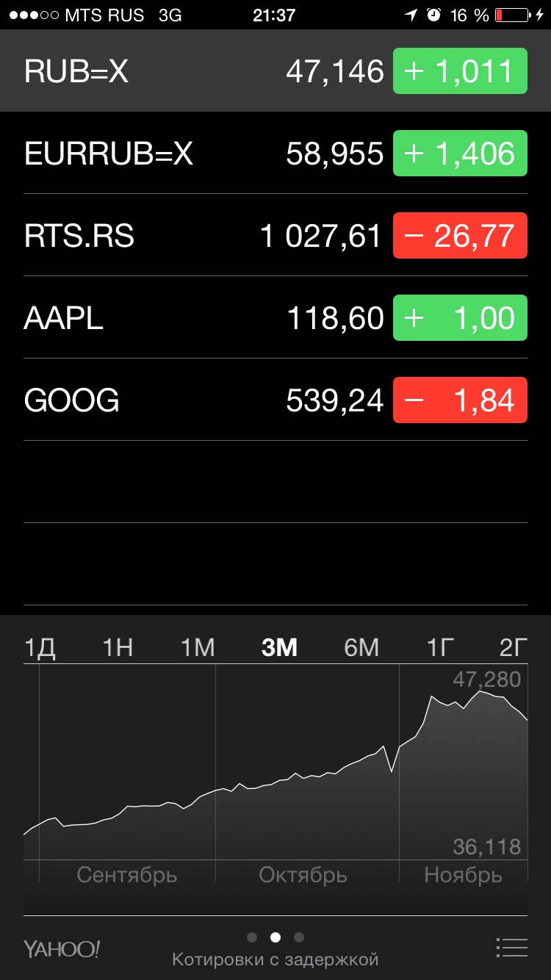The image size is (551, 980).
Task: Toggle the EURRUB=X change badge
Action: click(x=461, y=154)
